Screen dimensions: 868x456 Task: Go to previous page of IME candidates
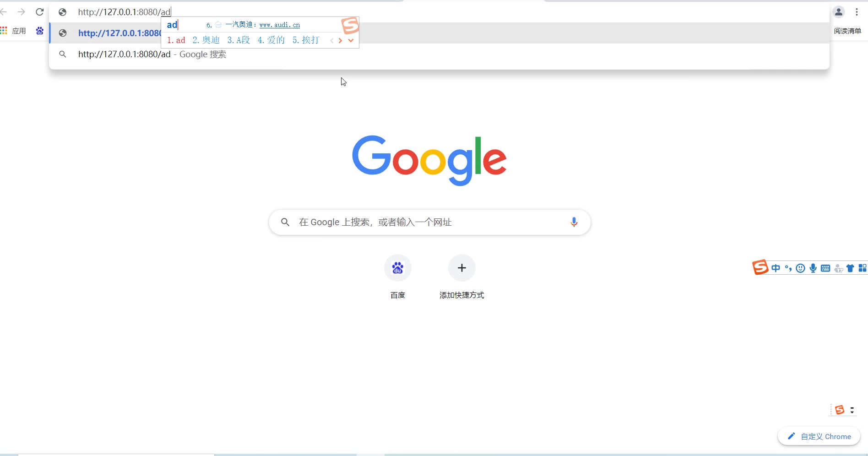point(332,40)
